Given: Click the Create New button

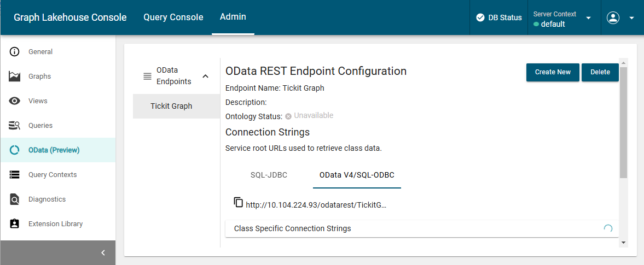Looking at the screenshot, I should click(x=553, y=72).
